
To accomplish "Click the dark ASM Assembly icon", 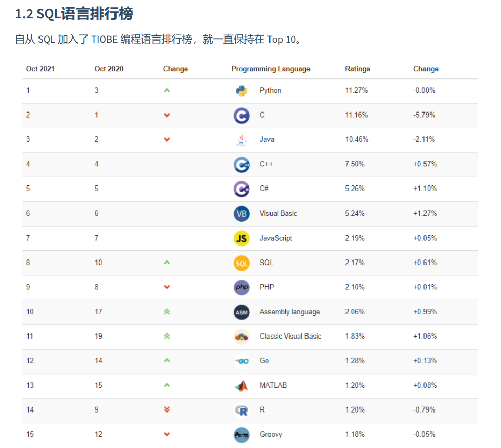I will click(x=242, y=312).
